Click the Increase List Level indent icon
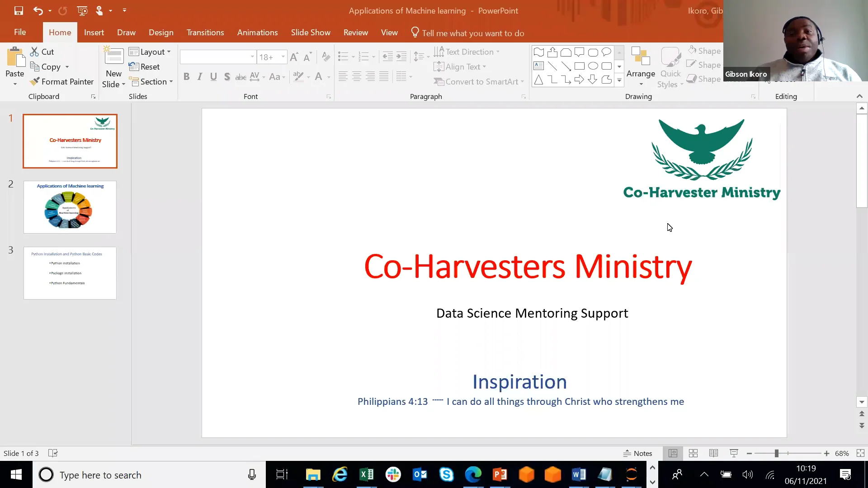The image size is (868, 488). (401, 57)
